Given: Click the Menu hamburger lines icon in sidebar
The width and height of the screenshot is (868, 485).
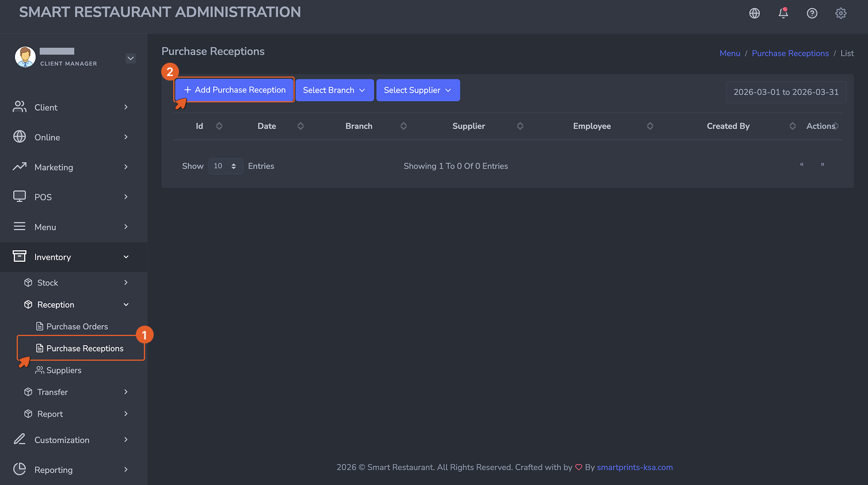Looking at the screenshot, I should click(x=20, y=227).
